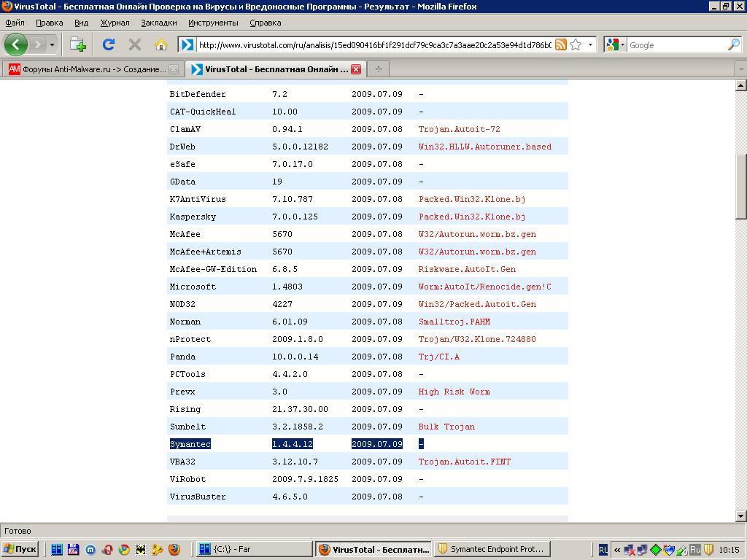Click the vertical scrollbar up arrow
747x560 pixels.
click(x=741, y=86)
